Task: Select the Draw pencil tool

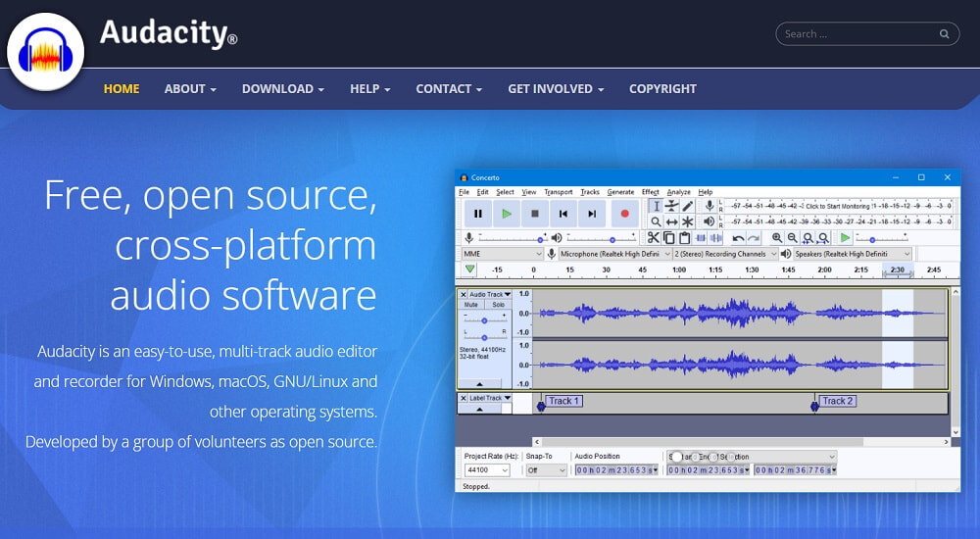Action: point(688,206)
